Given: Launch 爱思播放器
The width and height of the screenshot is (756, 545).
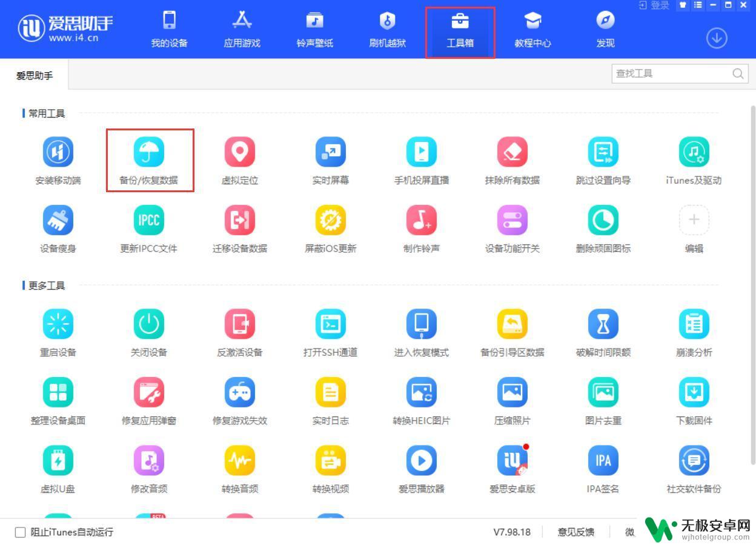Looking at the screenshot, I should [422, 461].
